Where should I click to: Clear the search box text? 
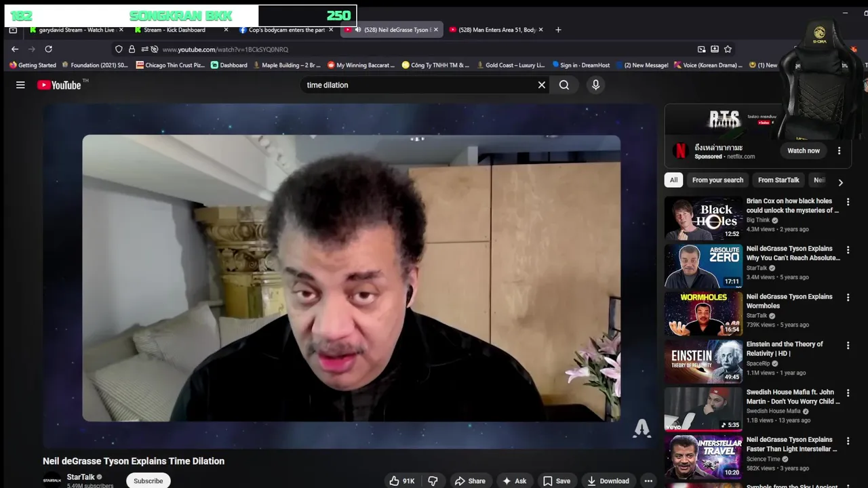[x=542, y=85]
